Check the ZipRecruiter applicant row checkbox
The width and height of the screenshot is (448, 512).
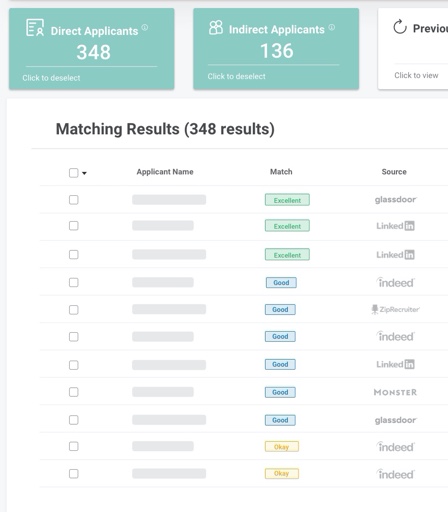pos(74,310)
